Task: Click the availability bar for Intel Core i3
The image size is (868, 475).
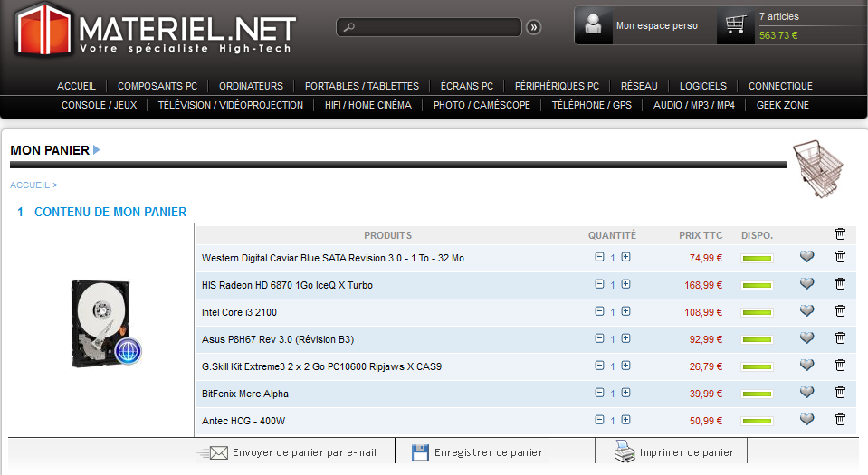Action: [757, 312]
